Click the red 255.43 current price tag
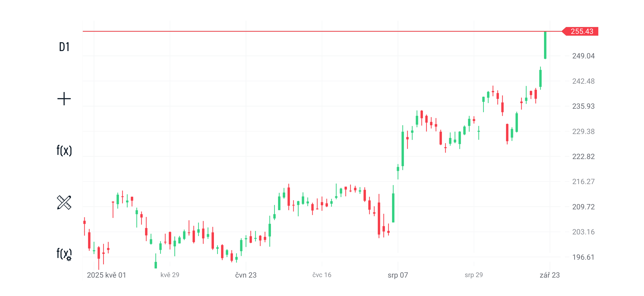 click(x=582, y=31)
